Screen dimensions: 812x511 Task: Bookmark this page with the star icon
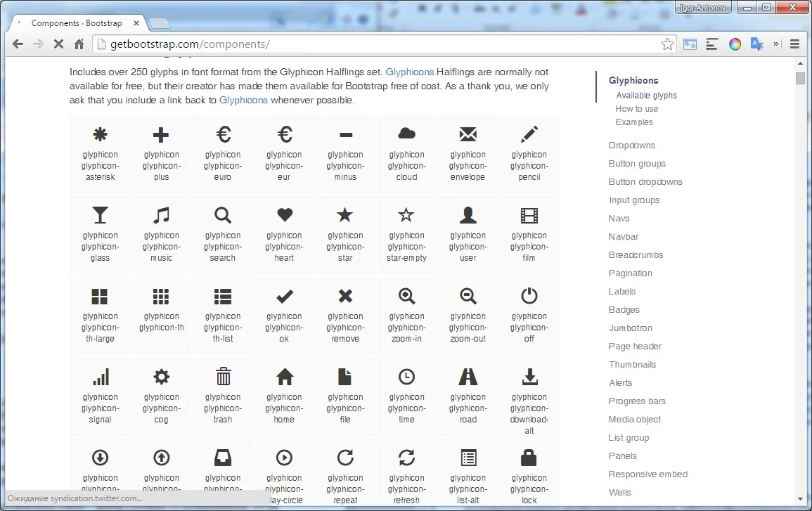coord(667,44)
